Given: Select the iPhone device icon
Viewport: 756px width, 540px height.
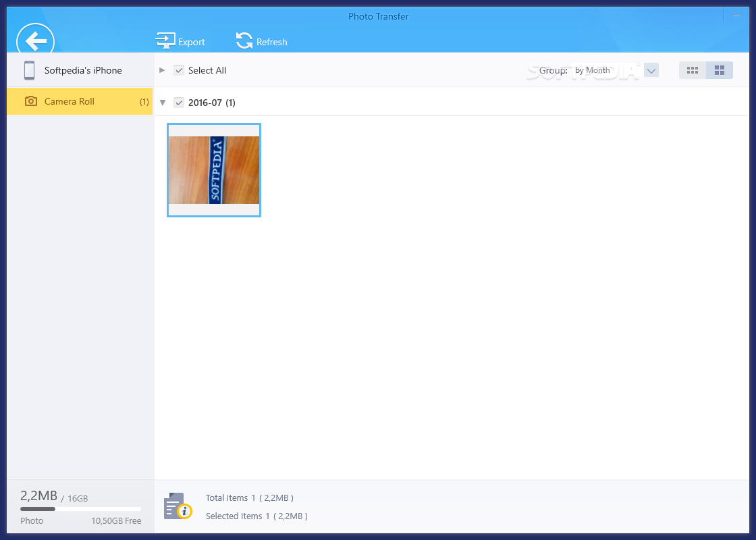Looking at the screenshot, I should click(30, 70).
